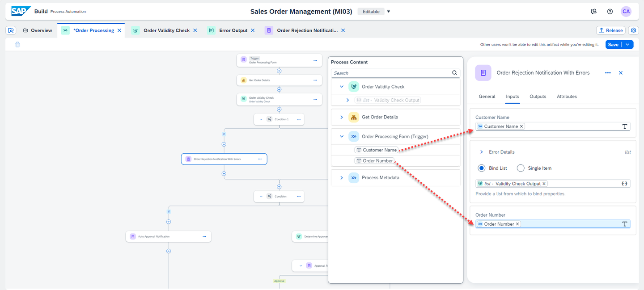Screen dimensions: 644x290
Task: Open the General tab in side panel
Action: click(487, 97)
